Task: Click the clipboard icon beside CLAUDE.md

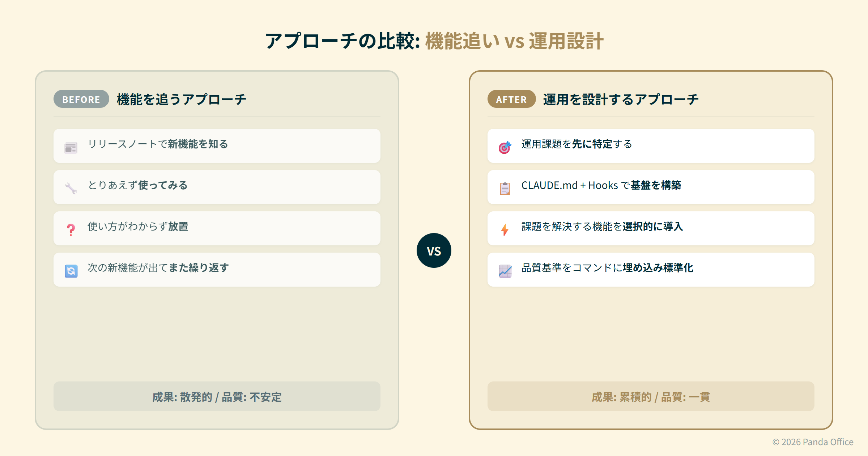Action: tap(505, 189)
